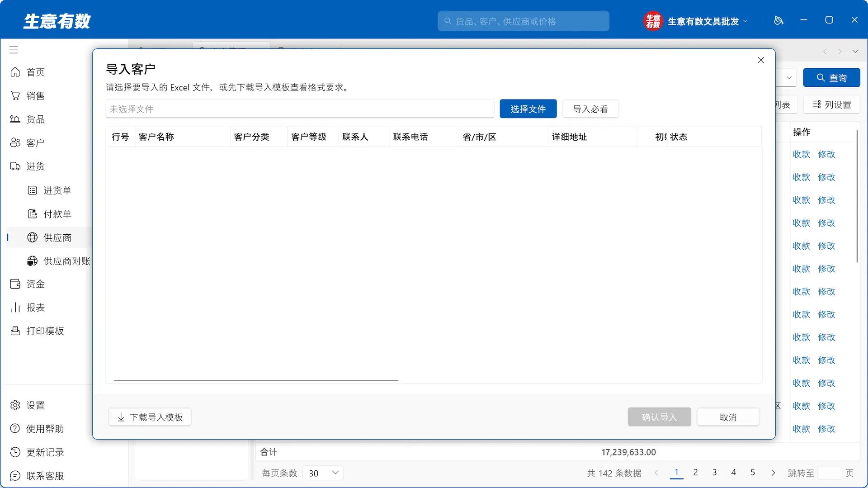Open the 联系客服 chat icon
Image resolution: width=868 pixels, height=488 pixels.
pos(15,475)
